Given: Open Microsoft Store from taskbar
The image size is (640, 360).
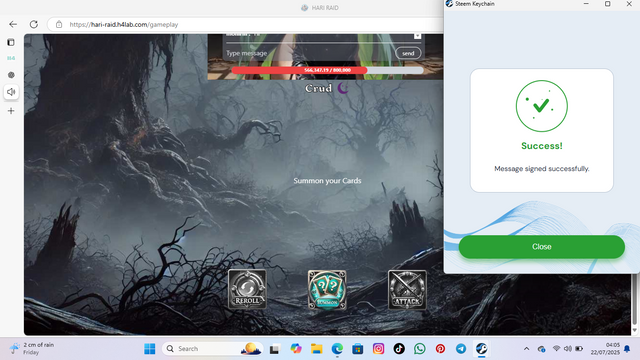Looking at the screenshot, I should point(358,349).
